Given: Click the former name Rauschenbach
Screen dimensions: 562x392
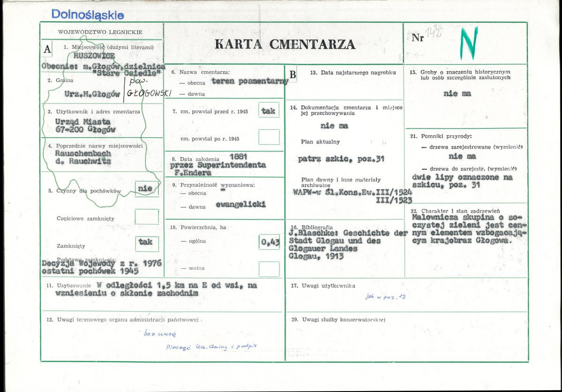Looking at the screenshot, I should [83, 153].
